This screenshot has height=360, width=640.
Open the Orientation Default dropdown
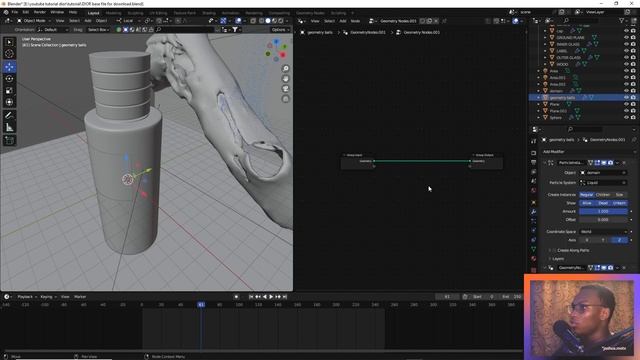[x=53, y=29]
